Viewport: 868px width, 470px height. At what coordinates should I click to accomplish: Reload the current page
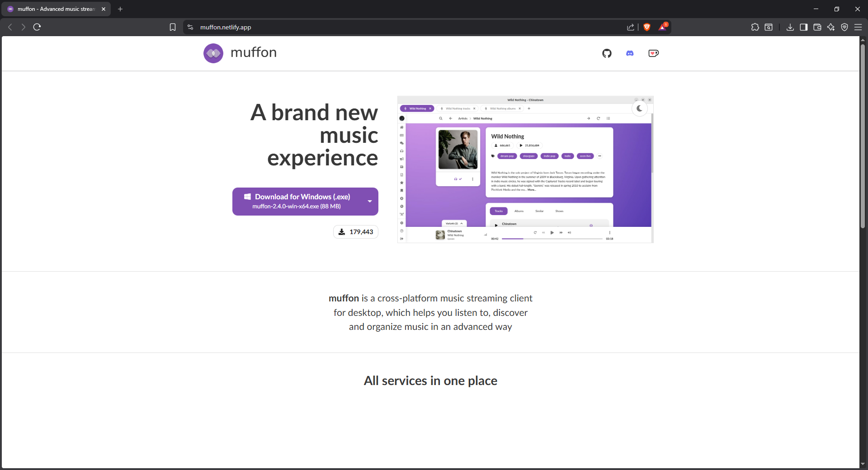tap(37, 27)
